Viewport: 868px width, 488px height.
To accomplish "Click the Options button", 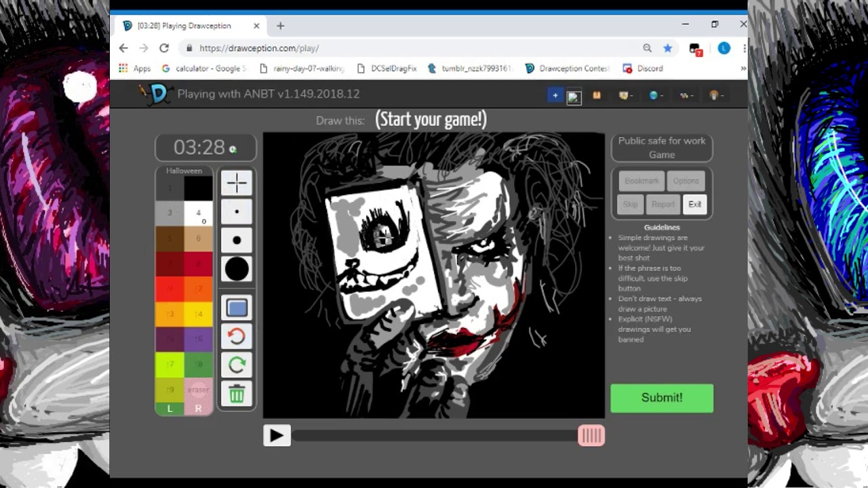I will click(x=686, y=181).
